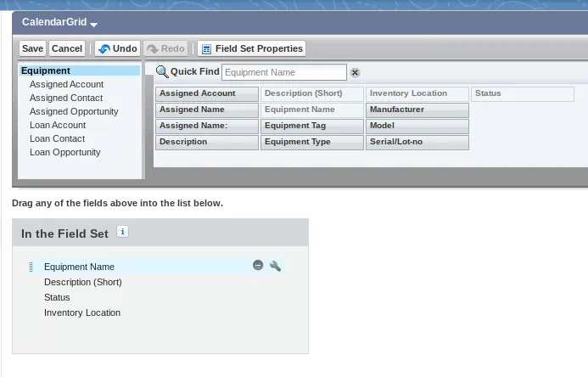Select Equipment Name in the field set
588x377 pixels.
(x=79, y=267)
